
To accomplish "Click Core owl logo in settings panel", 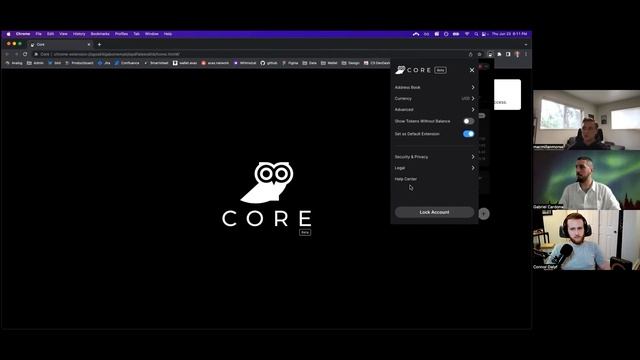I will [400, 70].
